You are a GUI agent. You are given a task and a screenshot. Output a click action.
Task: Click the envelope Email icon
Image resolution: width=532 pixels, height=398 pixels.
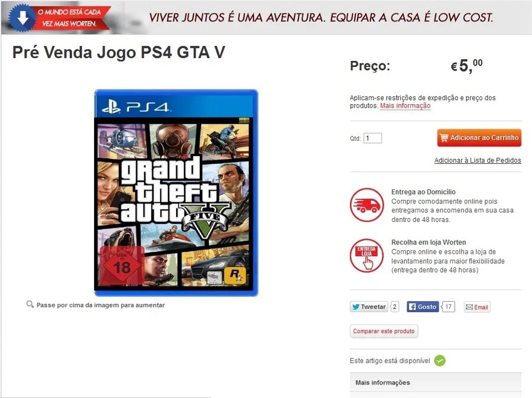tap(469, 307)
